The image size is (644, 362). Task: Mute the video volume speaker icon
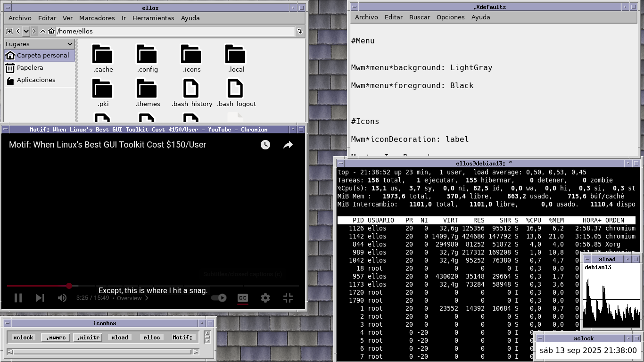click(x=62, y=298)
